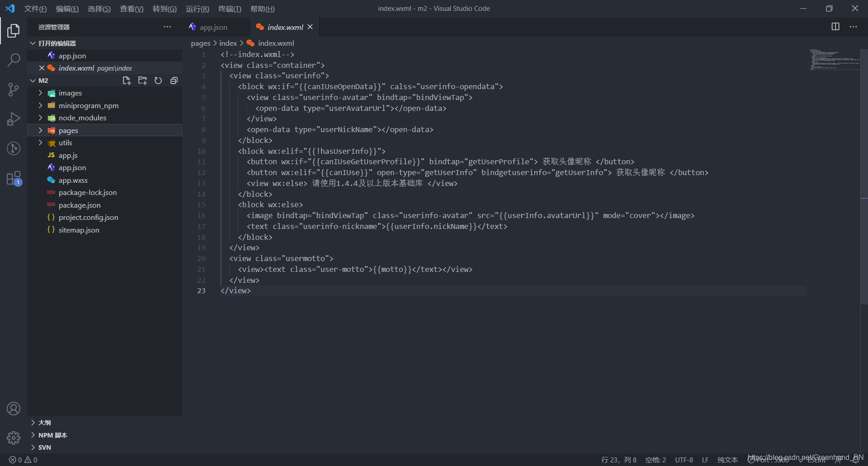Open the Explorer view in activity bar
The image size is (868, 466).
[14, 31]
